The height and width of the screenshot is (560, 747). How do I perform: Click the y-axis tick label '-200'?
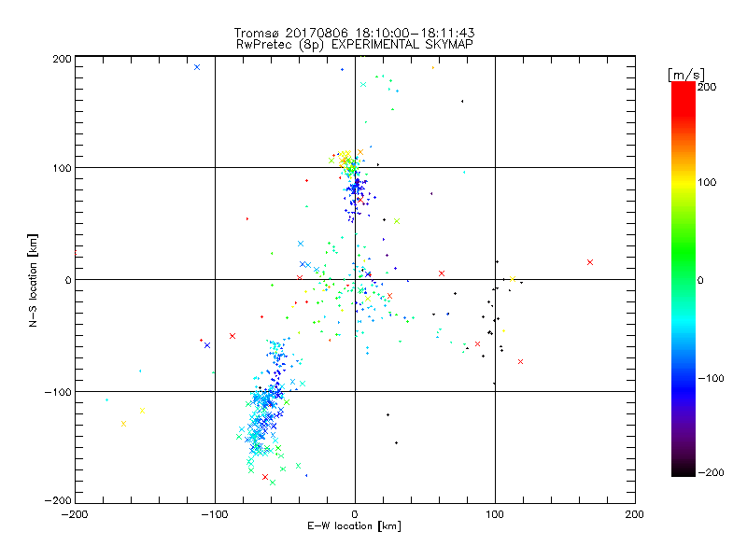(x=58, y=501)
